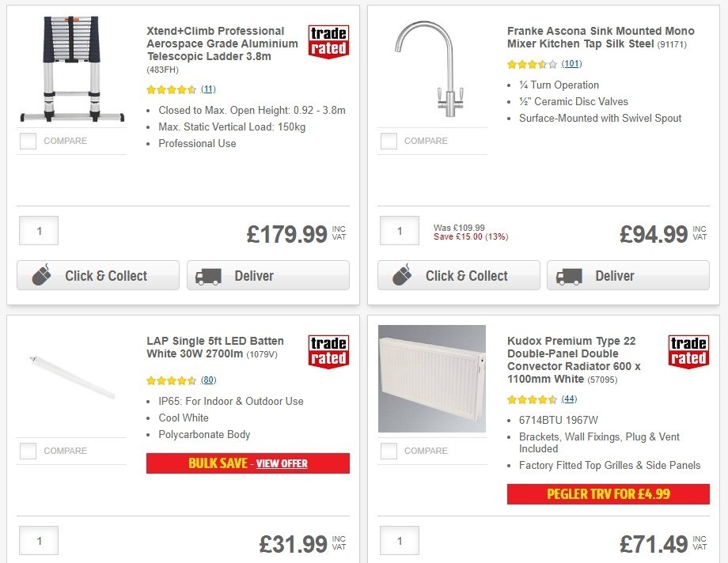Click the truck icon on the ladder's Deliver button
The image size is (728, 563).
click(207, 275)
